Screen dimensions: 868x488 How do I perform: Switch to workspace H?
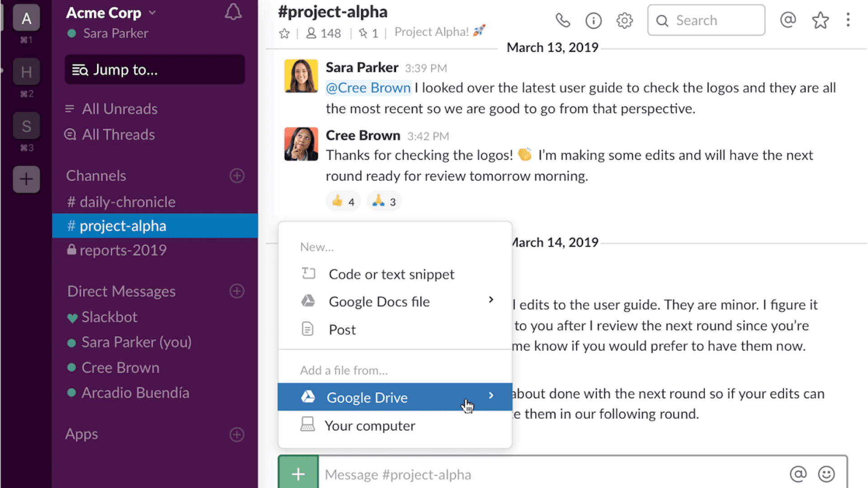[x=26, y=72]
